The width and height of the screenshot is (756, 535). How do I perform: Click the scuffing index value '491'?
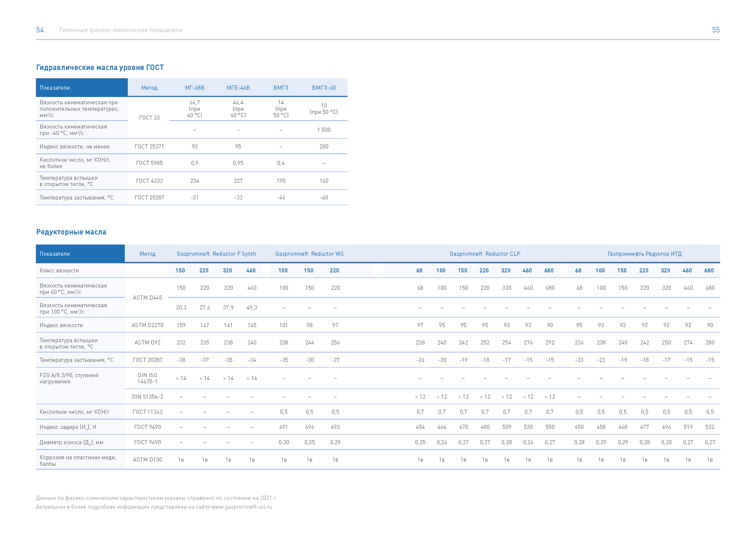(283, 427)
